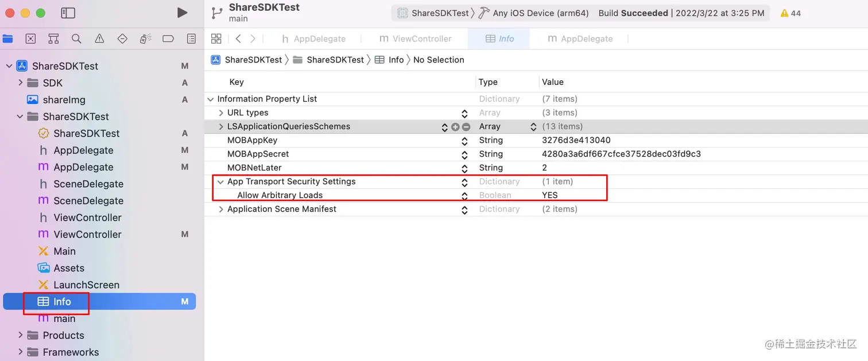868x361 pixels.
Task: Show the Project navigator folder icon
Action: coord(7,38)
